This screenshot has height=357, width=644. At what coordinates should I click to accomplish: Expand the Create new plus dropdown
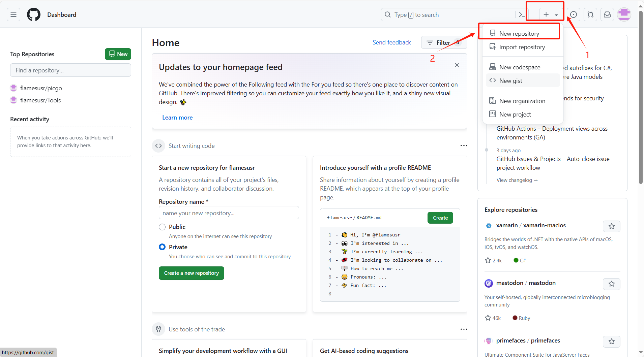pyautogui.click(x=551, y=14)
